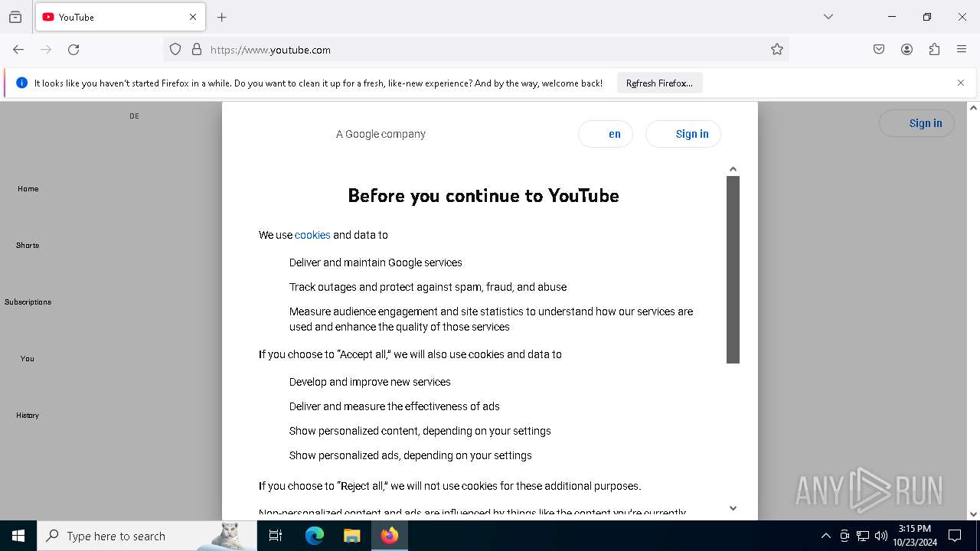980x551 pixels.
Task: Reload the current page
Action: (73, 50)
